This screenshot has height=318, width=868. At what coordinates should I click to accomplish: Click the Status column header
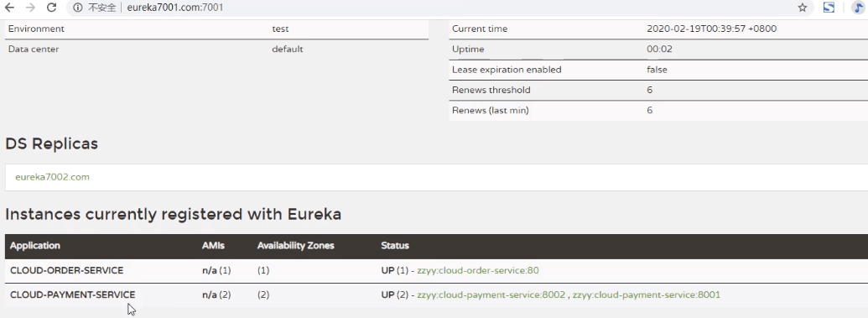click(395, 246)
